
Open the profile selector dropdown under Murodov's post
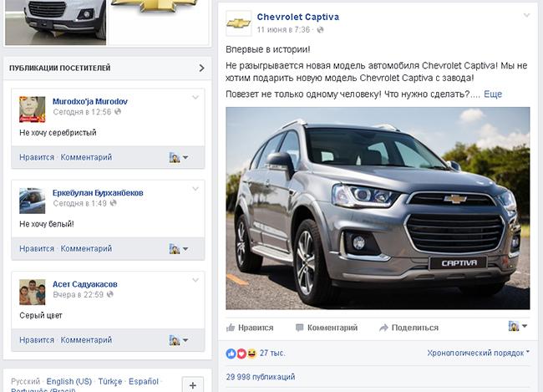[x=179, y=157]
